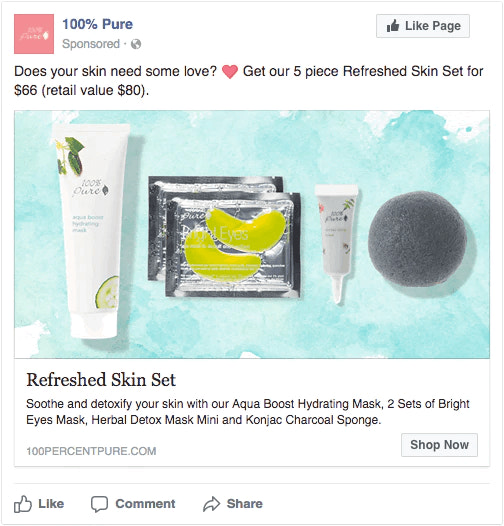Click the charcoal konjac sponge image
The image size is (504, 526).
(418, 239)
